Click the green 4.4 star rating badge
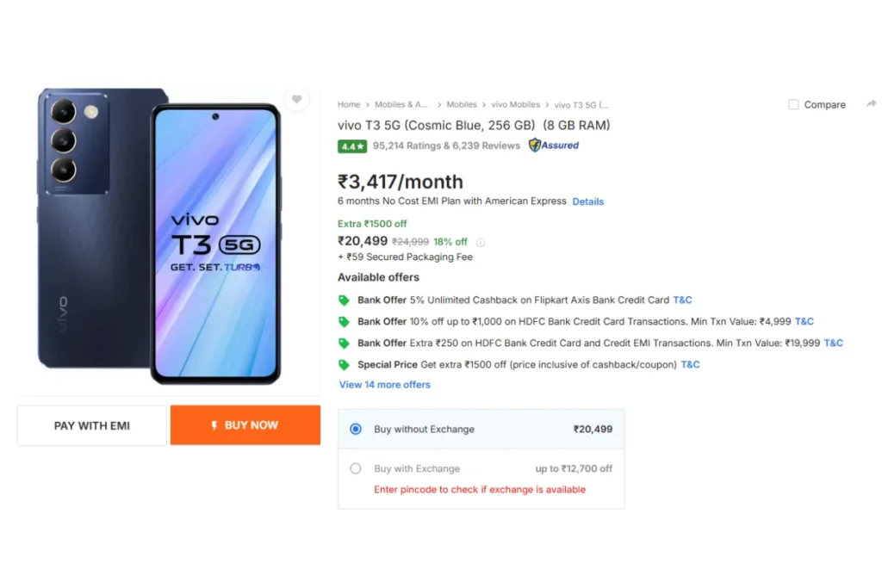Image resolution: width=882 pixels, height=588 pixels. 352,146
